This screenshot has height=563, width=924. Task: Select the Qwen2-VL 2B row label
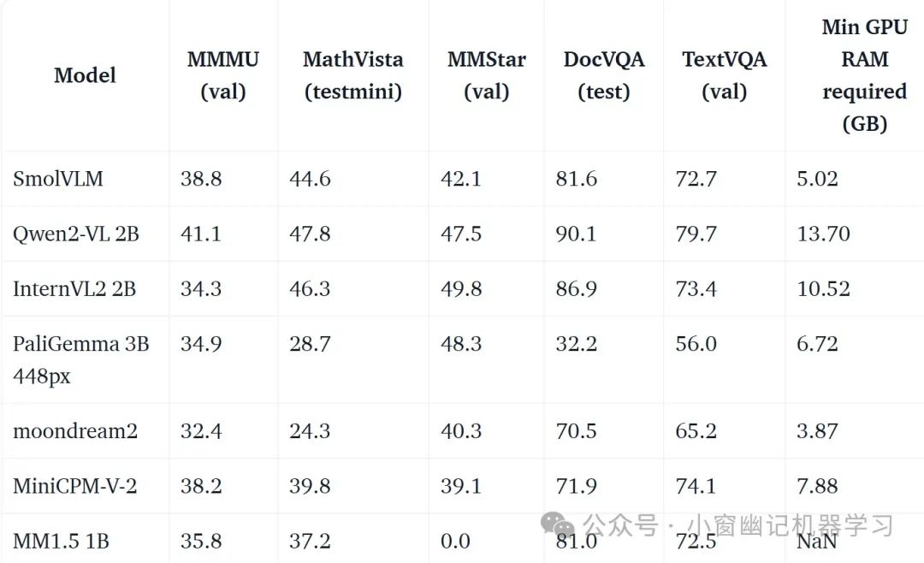75,234
